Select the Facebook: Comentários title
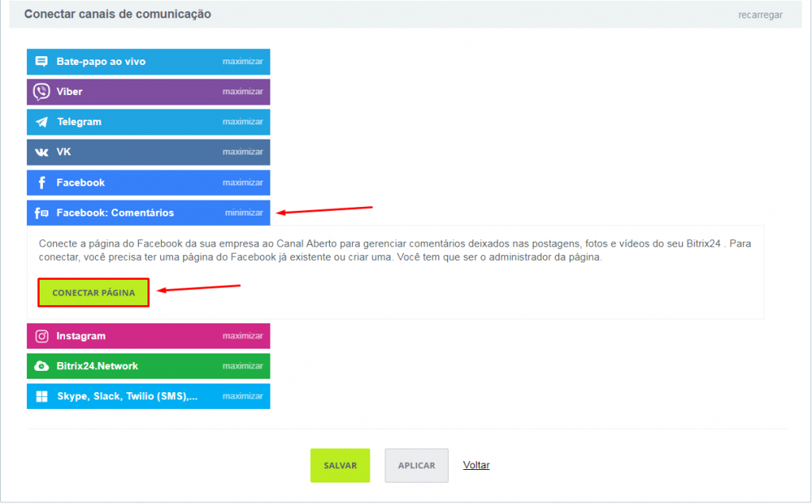Screen dimensions: 812x504 pyautogui.click(x=115, y=212)
